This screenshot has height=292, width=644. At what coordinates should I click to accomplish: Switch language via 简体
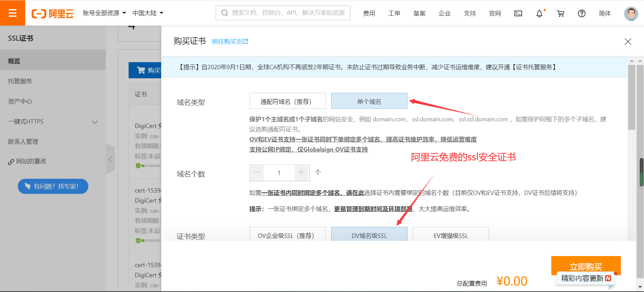pyautogui.click(x=605, y=13)
